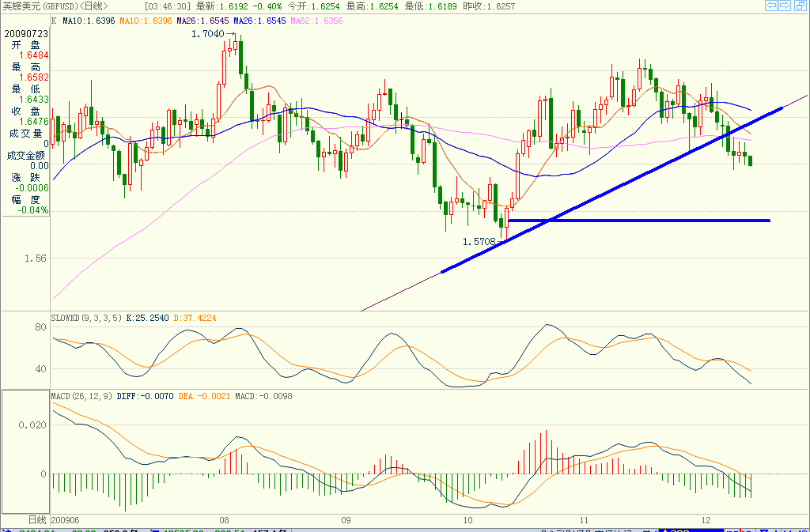This screenshot has height=532, width=810.
Task: Click the cascading windows restore icon
Action: coord(799,6)
